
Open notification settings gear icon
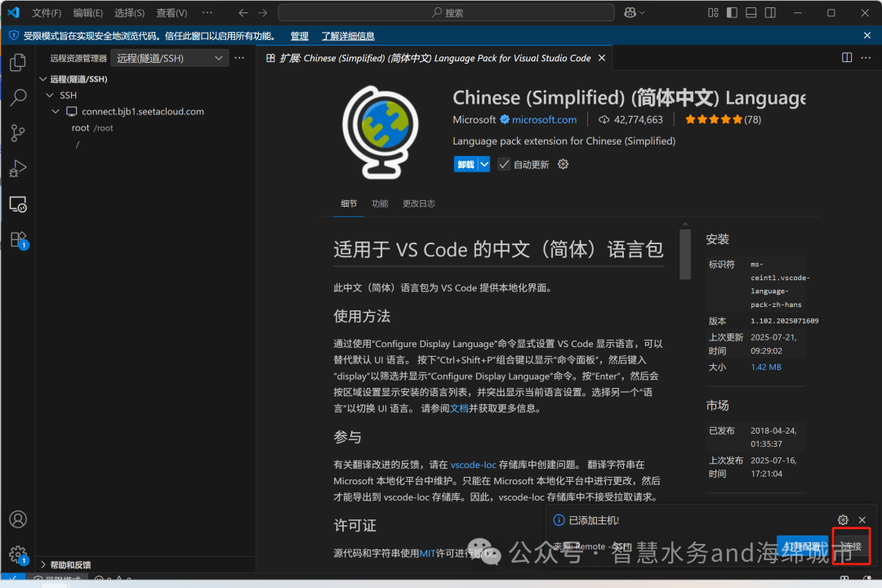843,520
